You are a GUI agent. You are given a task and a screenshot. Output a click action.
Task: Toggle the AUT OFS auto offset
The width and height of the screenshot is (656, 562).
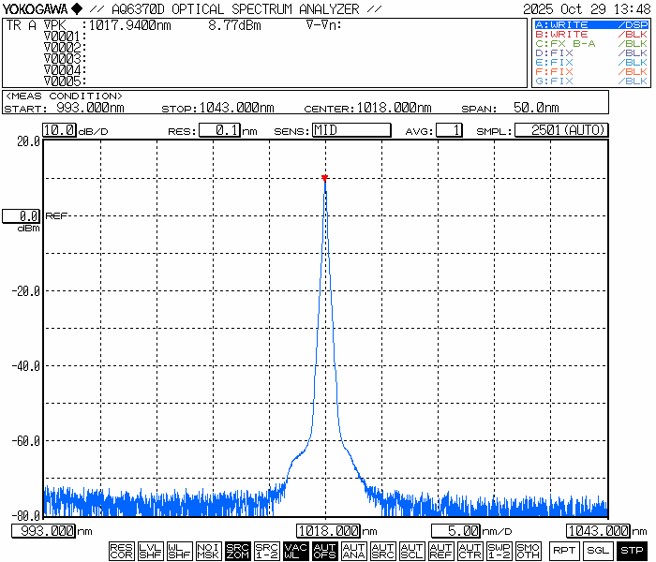(x=324, y=550)
